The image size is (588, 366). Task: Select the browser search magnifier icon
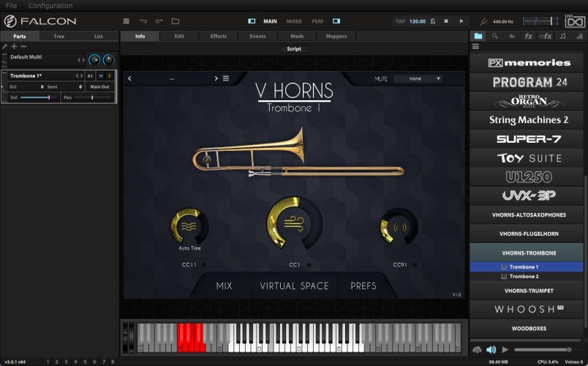point(495,36)
